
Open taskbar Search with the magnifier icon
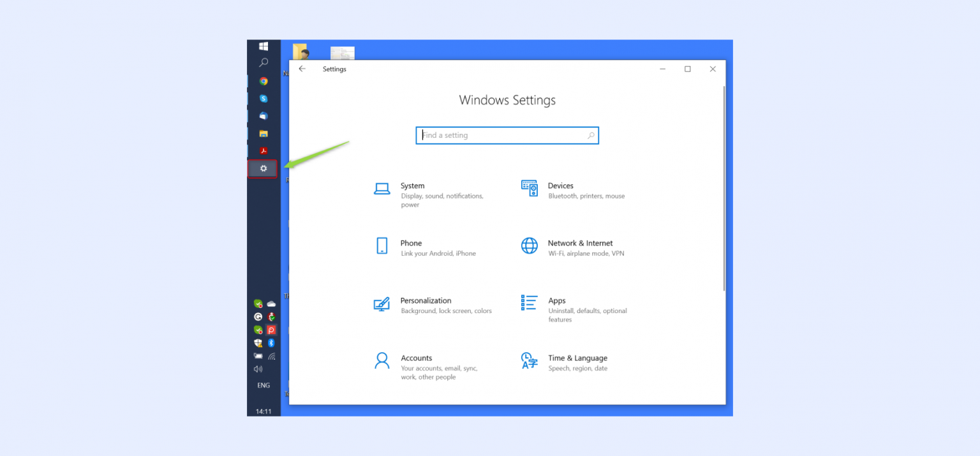(264, 62)
